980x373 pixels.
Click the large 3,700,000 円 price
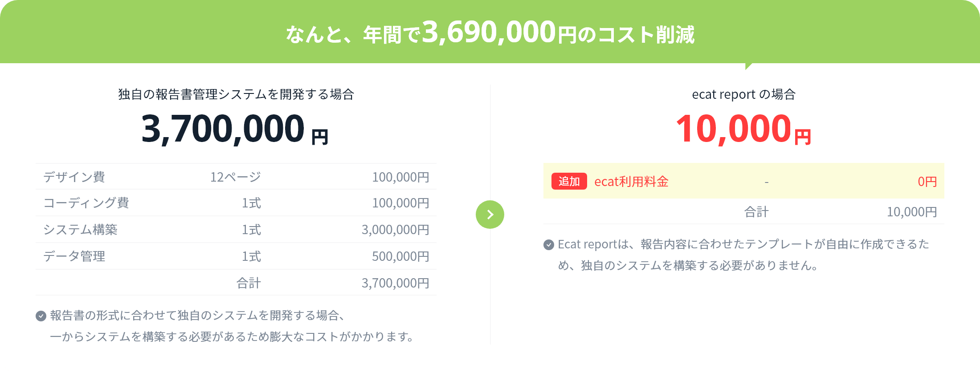[235, 129]
